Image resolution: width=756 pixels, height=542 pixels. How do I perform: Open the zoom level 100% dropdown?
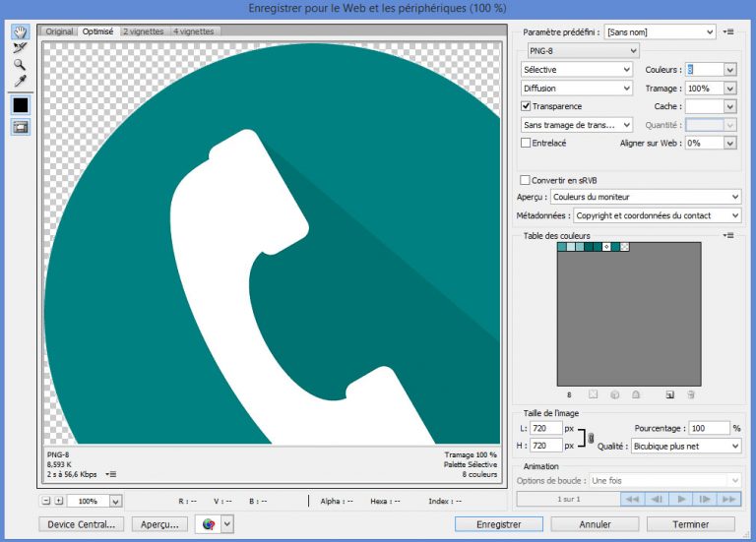click(x=115, y=502)
